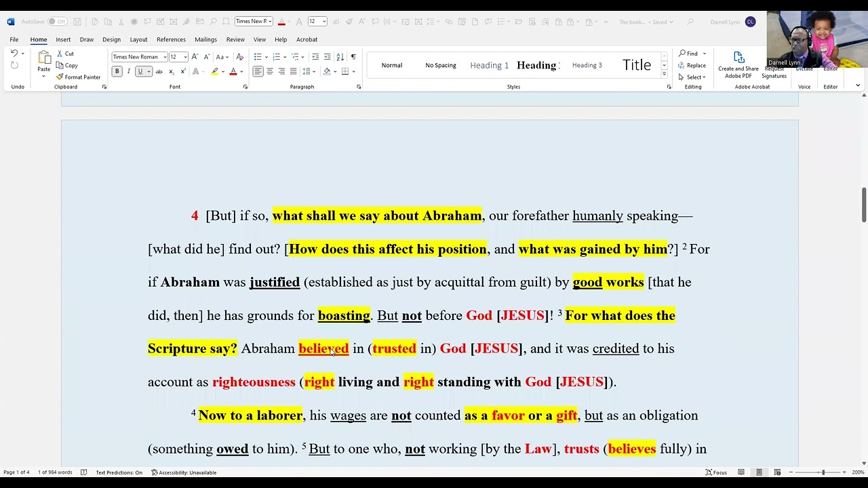Viewport: 868px width, 488px height.
Task: Increase font size with grow font icon
Action: (195, 57)
